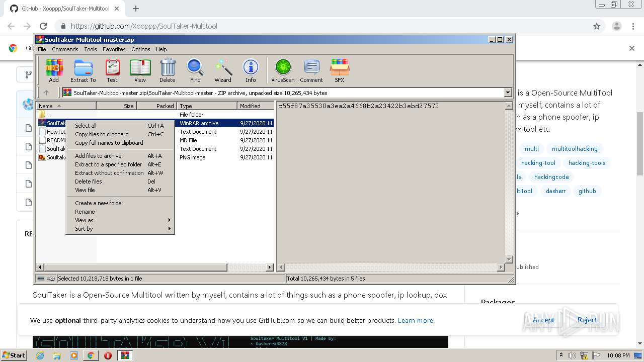Open the Wizard tool
This screenshot has height=362, width=644.
[x=223, y=70]
